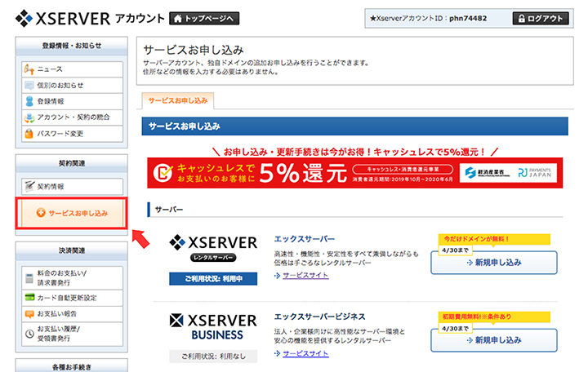
Task: Click the XSERVER レンタルサーバー logo
Action: click(213, 248)
